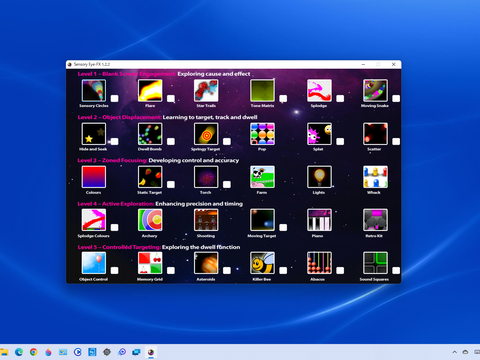Open the Scatter game
The height and width of the screenshot is (360, 480).
click(x=375, y=134)
